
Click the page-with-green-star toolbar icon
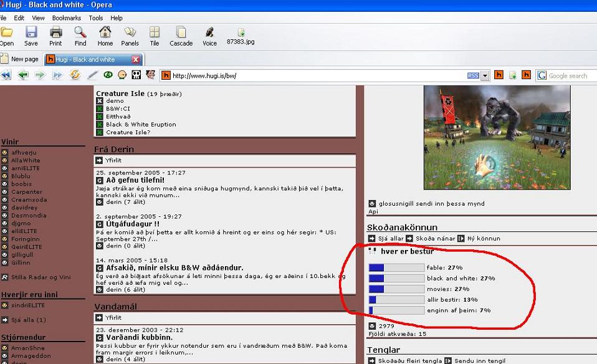click(513, 75)
